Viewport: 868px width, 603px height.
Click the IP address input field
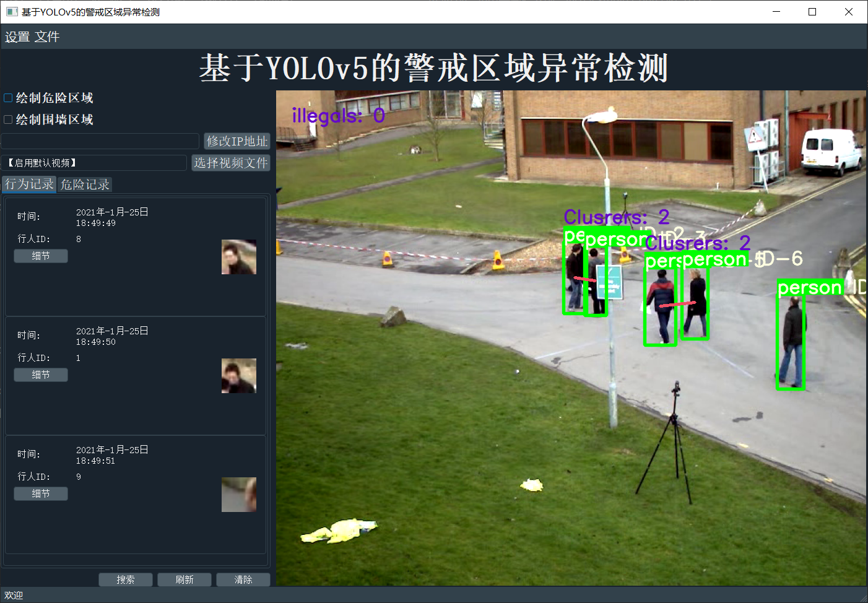tap(100, 141)
